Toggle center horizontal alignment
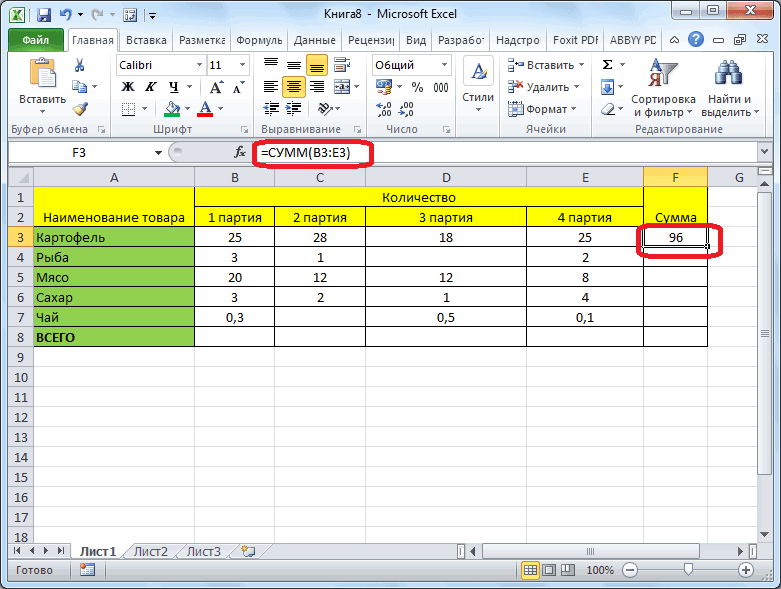Image resolution: width=781 pixels, height=589 pixels. (293, 87)
